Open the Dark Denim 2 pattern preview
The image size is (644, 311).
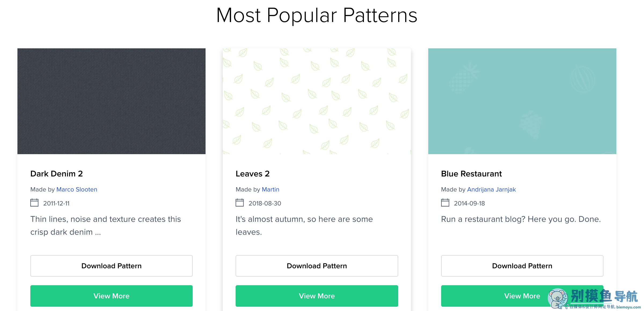coord(111,101)
